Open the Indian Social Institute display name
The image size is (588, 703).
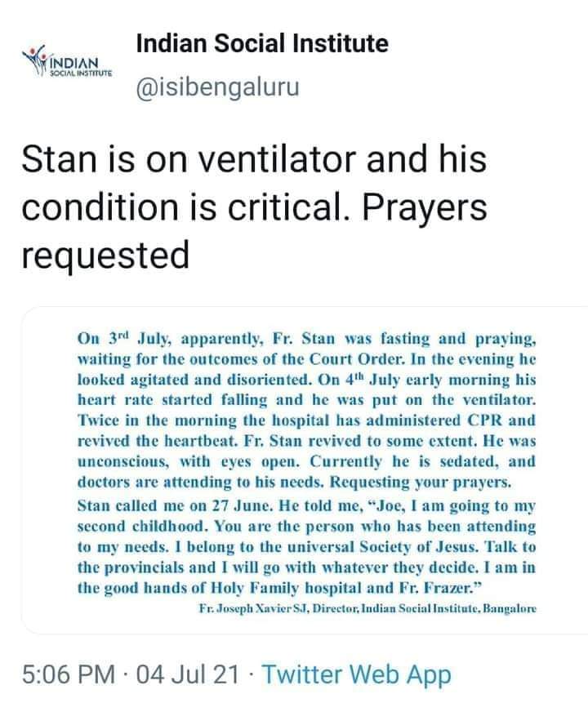pos(261,43)
